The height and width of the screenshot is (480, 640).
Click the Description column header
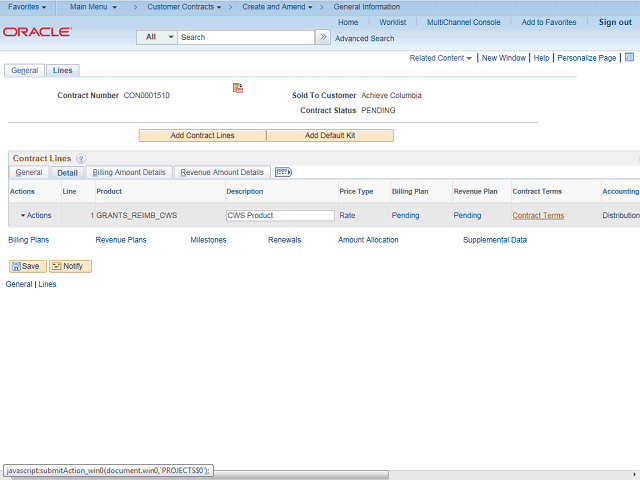tap(244, 191)
